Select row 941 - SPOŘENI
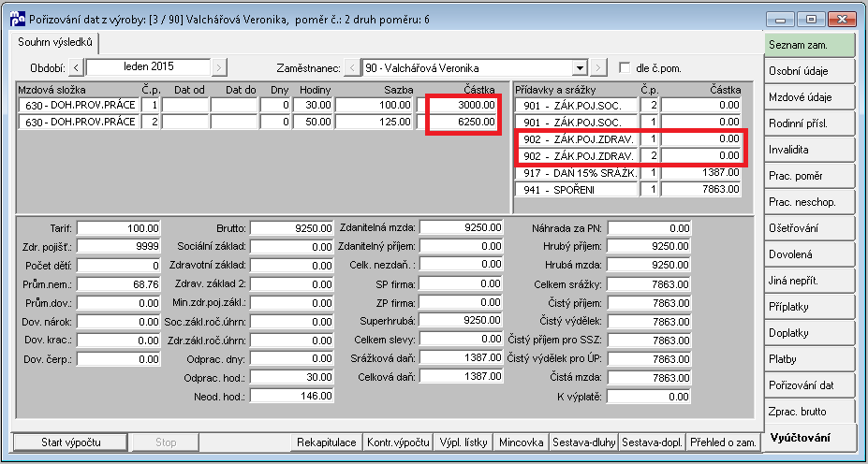Image resolution: width=868 pixels, height=464 pixels. tap(627, 190)
